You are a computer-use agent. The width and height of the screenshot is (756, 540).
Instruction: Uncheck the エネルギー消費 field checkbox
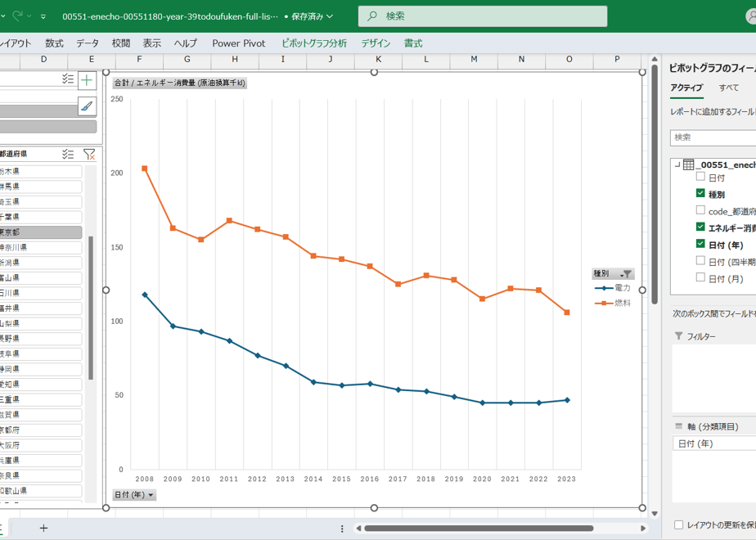pos(700,227)
